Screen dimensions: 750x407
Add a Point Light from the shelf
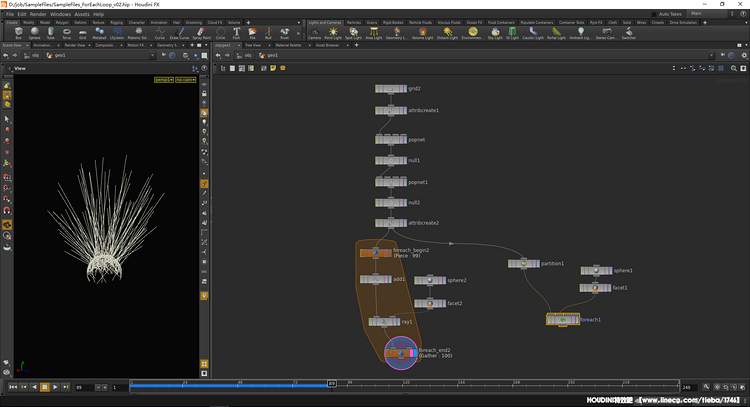(x=333, y=33)
